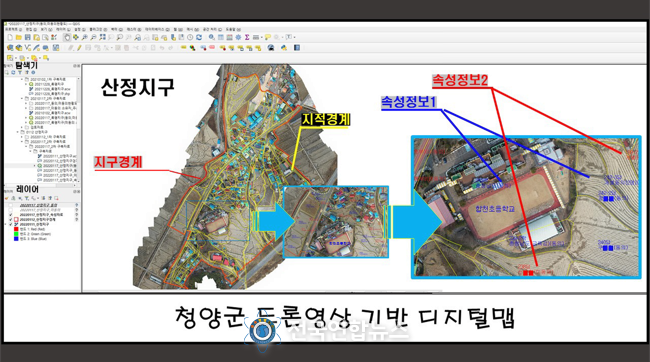Enable the topmost unchecked layer checkbox
Screen dimensions: 650x362
pos(10,205)
